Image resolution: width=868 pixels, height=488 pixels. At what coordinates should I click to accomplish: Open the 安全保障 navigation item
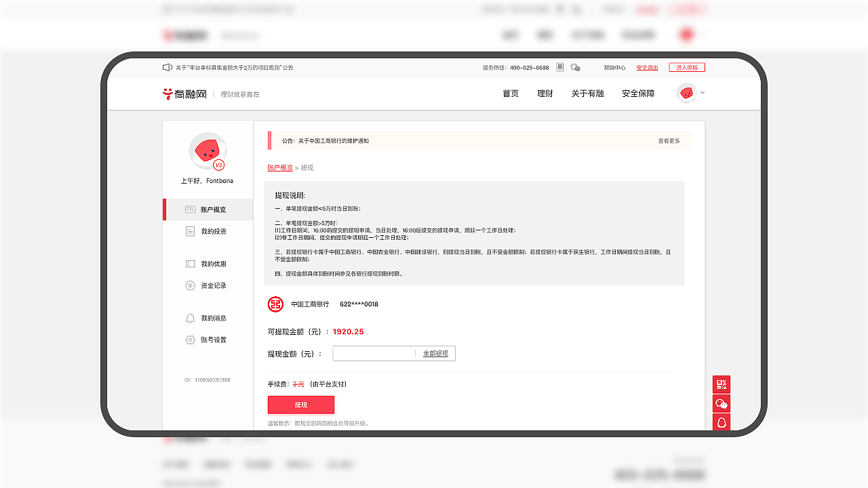pos(638,94)
